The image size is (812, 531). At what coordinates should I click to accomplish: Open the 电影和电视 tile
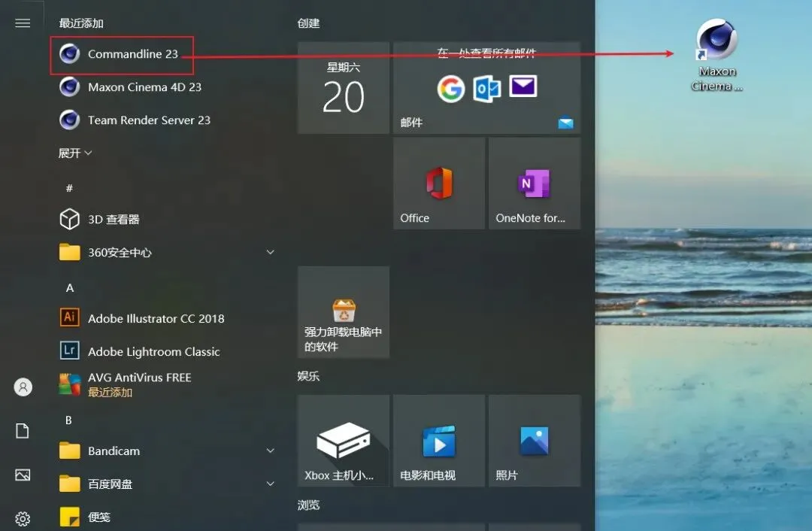(x=439, y=441)
